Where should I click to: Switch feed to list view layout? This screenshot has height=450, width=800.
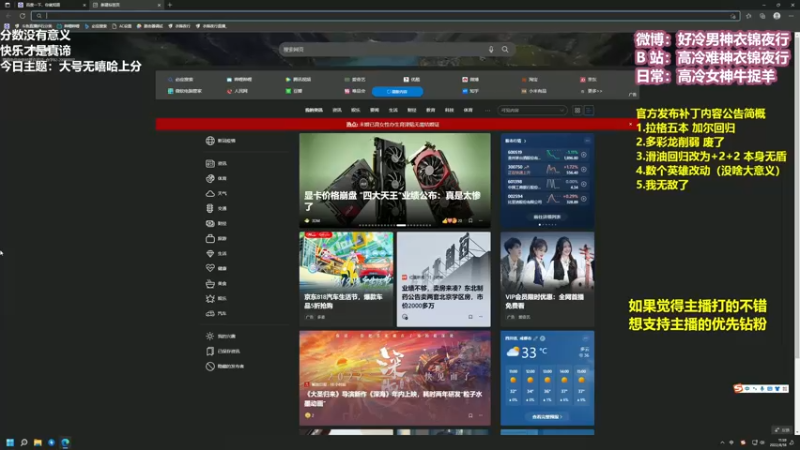pyautogui.click(x=588, y=110)
